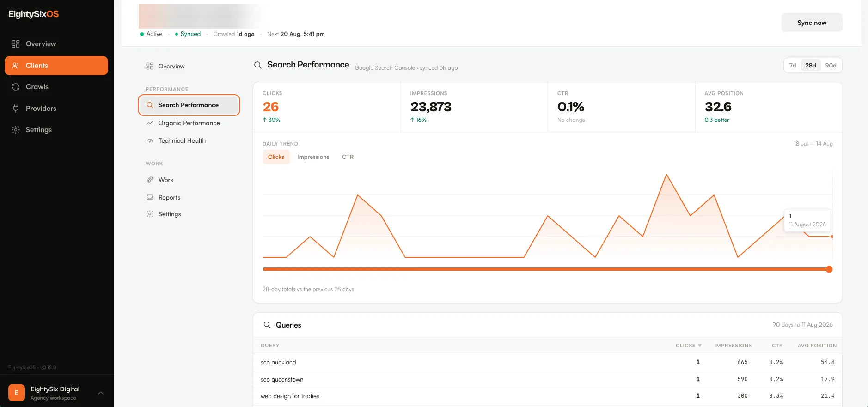This screenshot has height=407, width=868.
Task: Open the Work page
Action: pos(189,180)
